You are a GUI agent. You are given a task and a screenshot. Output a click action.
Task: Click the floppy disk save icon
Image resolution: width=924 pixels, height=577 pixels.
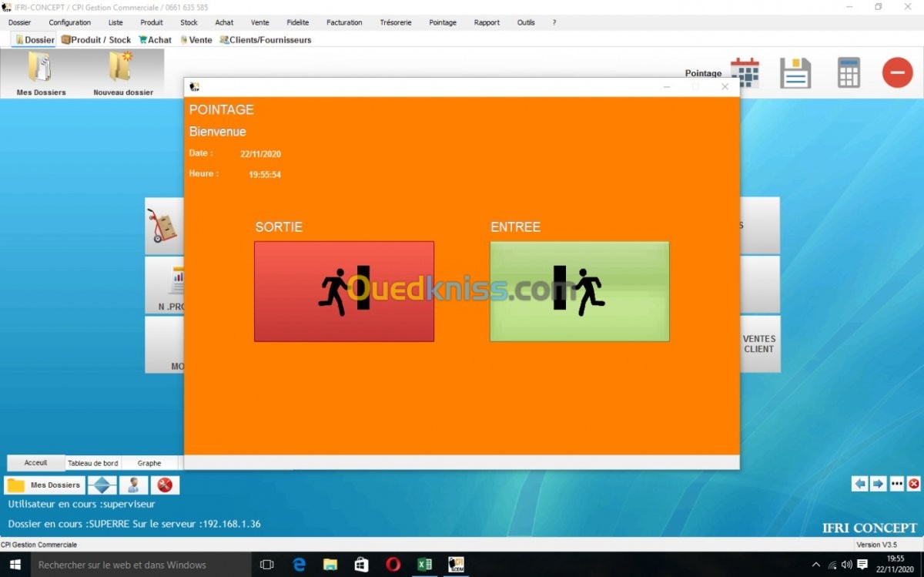[795, 73]
